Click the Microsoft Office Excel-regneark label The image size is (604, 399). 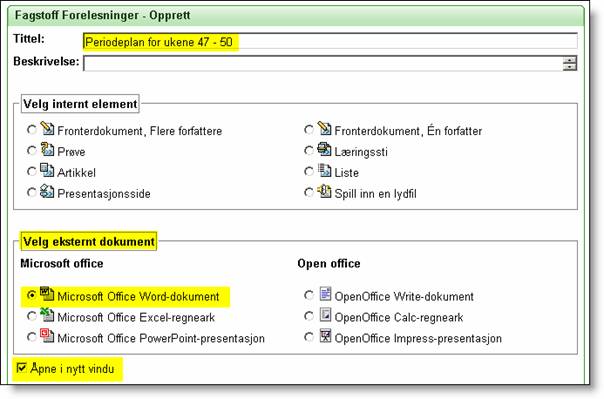pyautogui.click(x=136, y=317)
